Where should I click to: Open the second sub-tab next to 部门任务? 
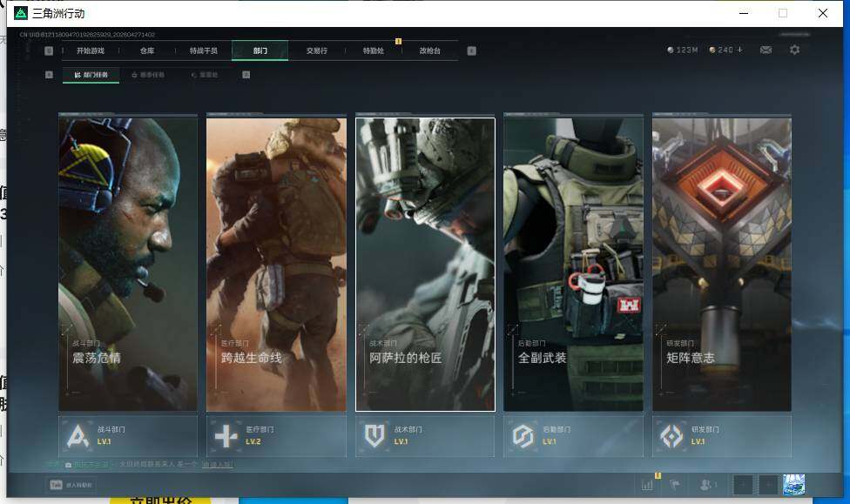coord(148,75)
